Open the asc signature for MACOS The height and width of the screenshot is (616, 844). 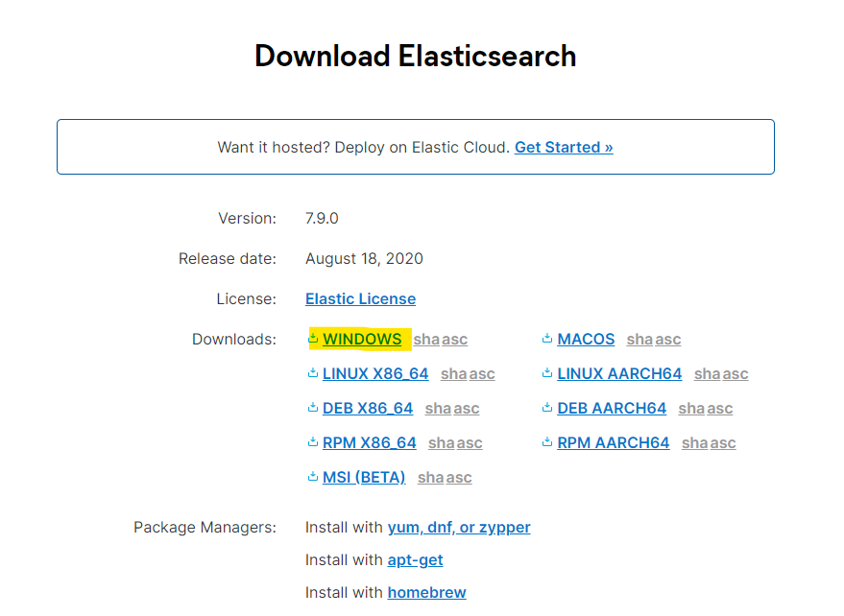click(x=668, y=340)
